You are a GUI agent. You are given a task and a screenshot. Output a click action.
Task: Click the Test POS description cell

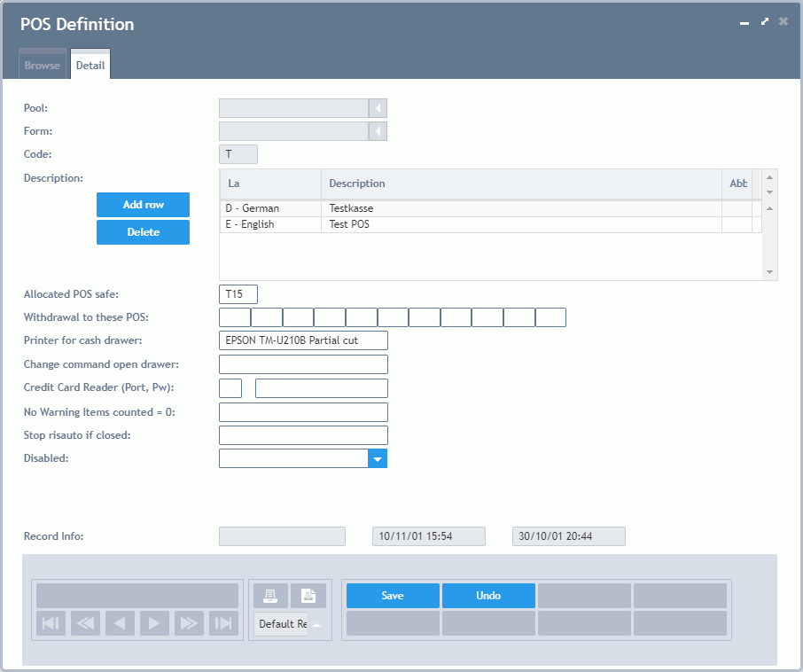tap(521, 224)
